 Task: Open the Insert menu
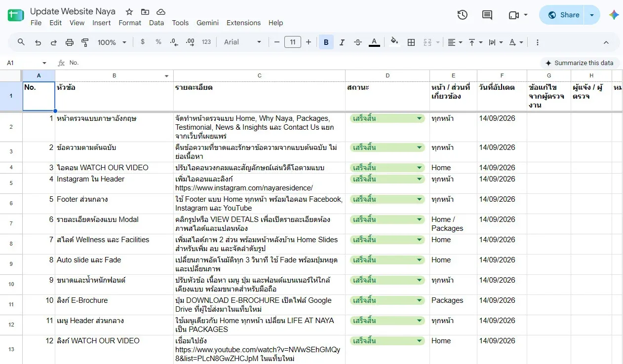(102, 23)
